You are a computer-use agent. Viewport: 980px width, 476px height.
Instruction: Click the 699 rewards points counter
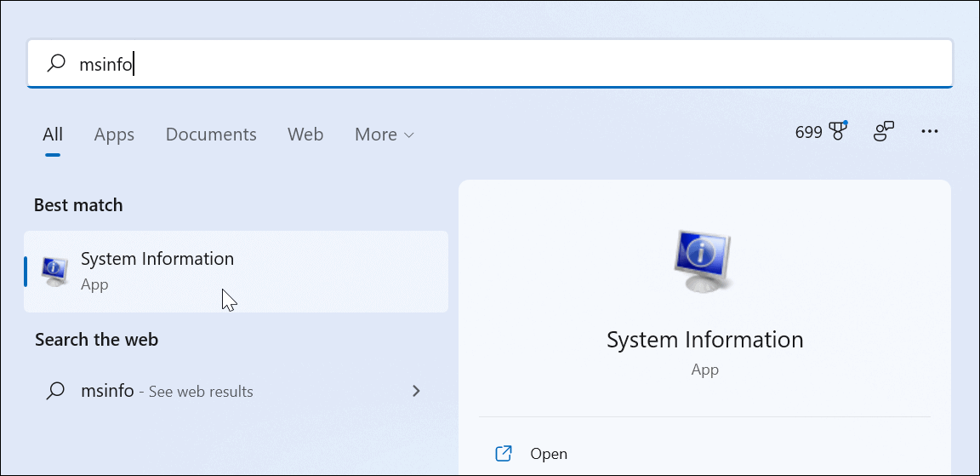click(808, 132)
